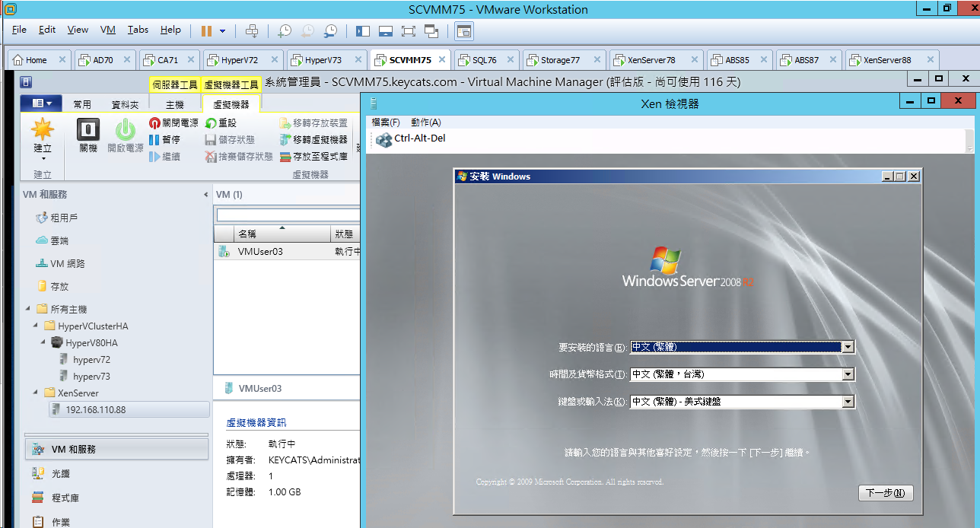Viewport: 980px width, 528px height.
Task: Click 移轉虛擬機器 ribbon command
Action: 313,139
